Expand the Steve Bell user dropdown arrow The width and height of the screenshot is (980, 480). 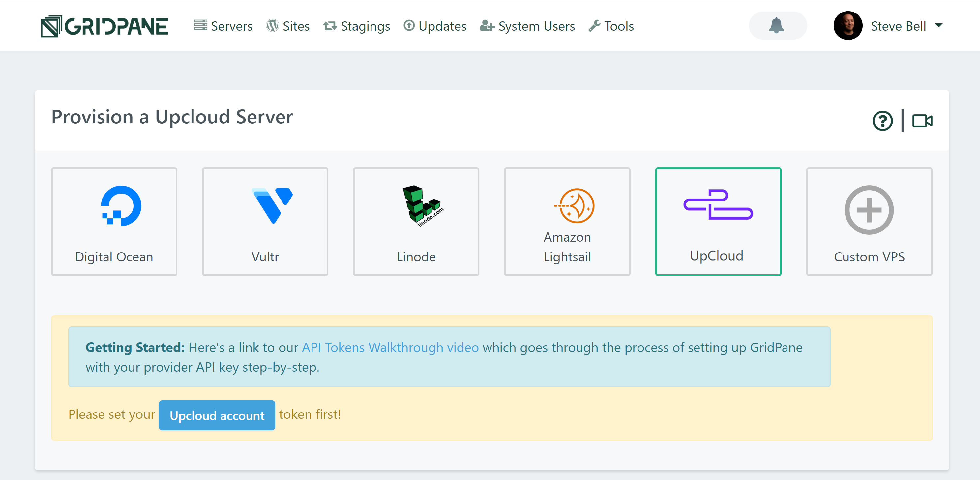[x=938, y=25]
